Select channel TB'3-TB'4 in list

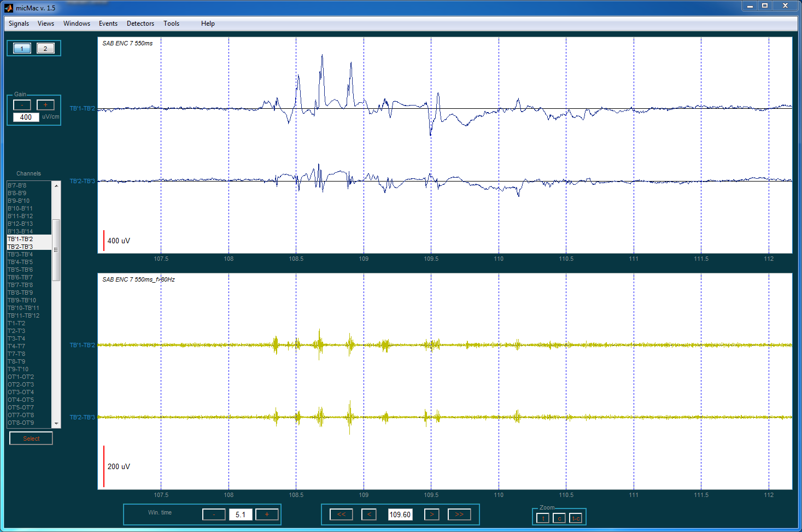29,254
